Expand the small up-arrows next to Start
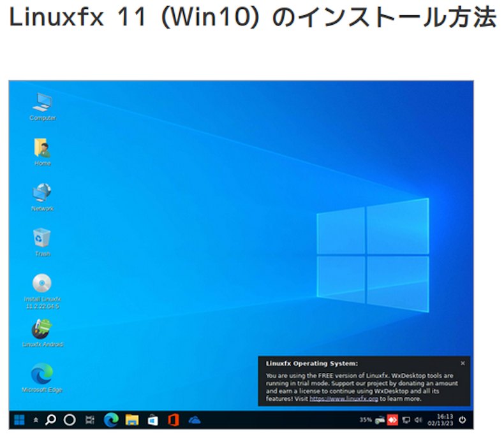The image size is (504, 441). pyautogui.click(x=36, y=420)
